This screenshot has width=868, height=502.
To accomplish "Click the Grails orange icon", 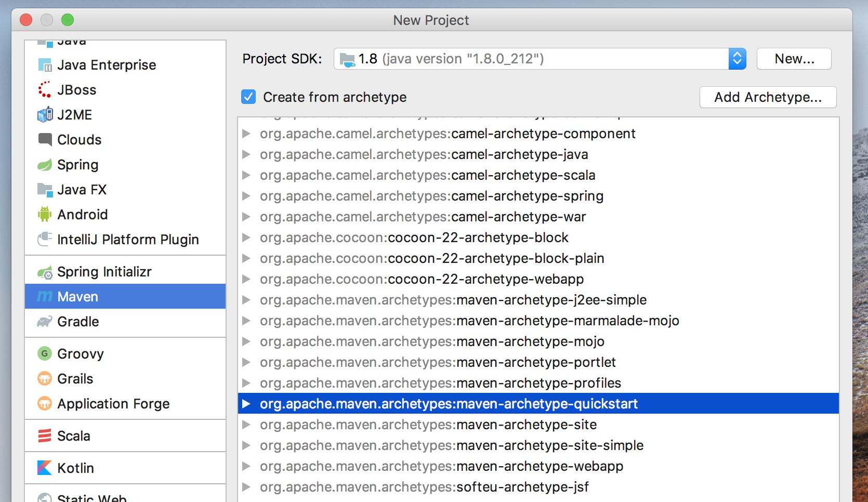I will (x=45, y=378).
